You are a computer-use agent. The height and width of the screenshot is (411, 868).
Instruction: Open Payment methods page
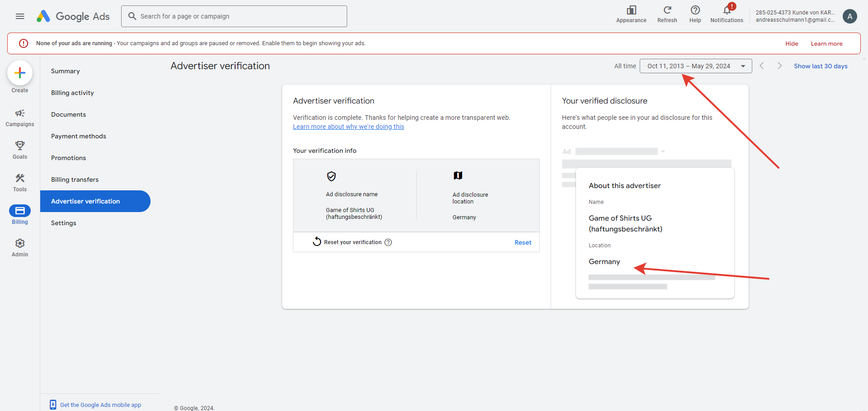[x=79, y=136]
